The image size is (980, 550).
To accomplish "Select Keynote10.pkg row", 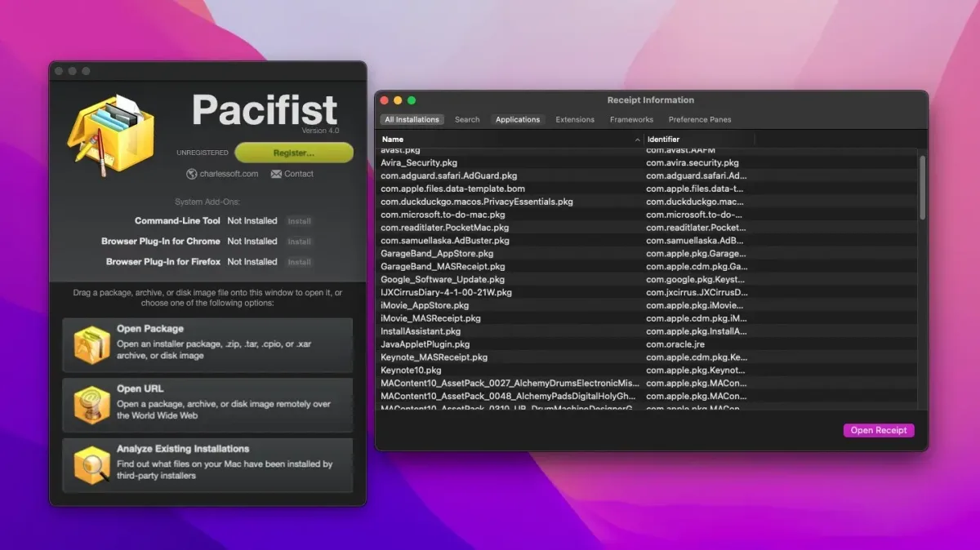I will [x=647, y=370].
